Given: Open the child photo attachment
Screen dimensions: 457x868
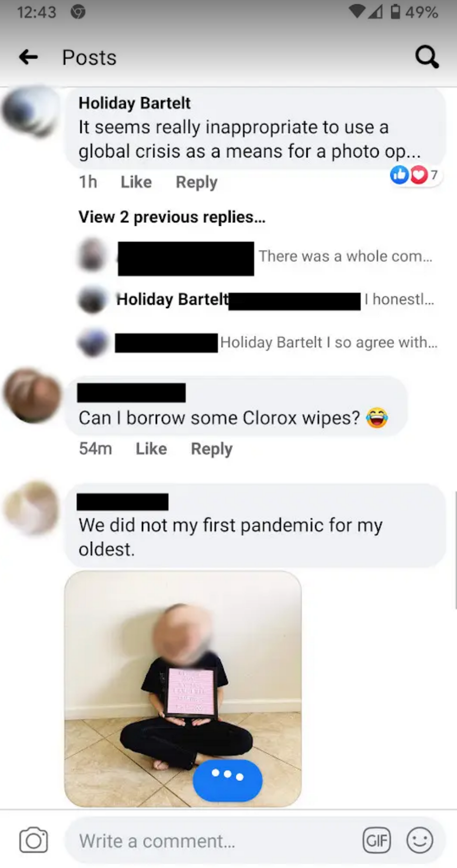Looking at the screenshot, I should (183, 689).
